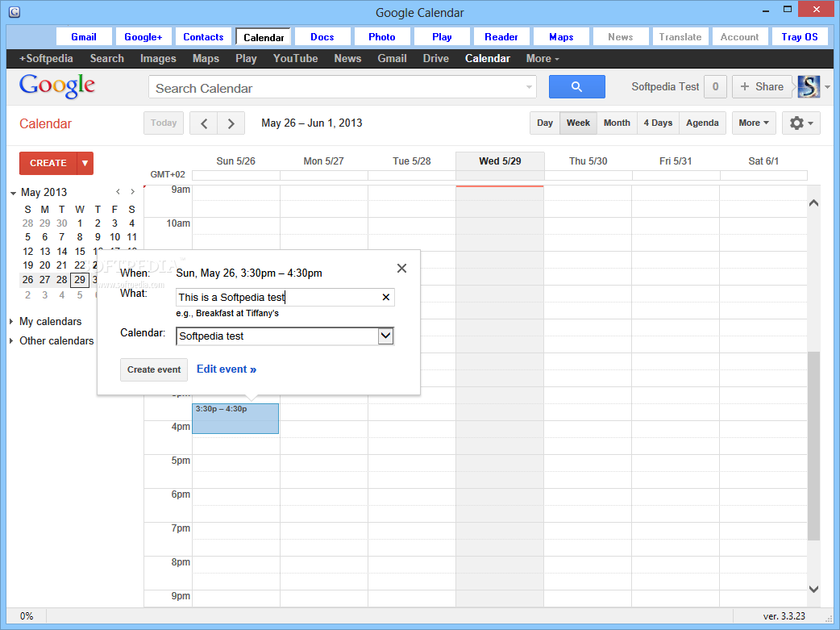Screen dimensions: 840x630
Task: Close the event creation popup
Action: click(x=401, y=268)
